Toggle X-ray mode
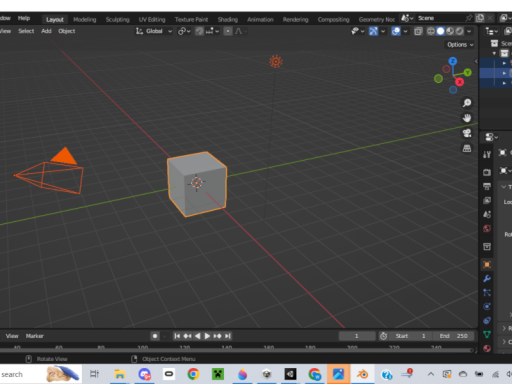This screenshot has height=384, width=512. (418, 31)
